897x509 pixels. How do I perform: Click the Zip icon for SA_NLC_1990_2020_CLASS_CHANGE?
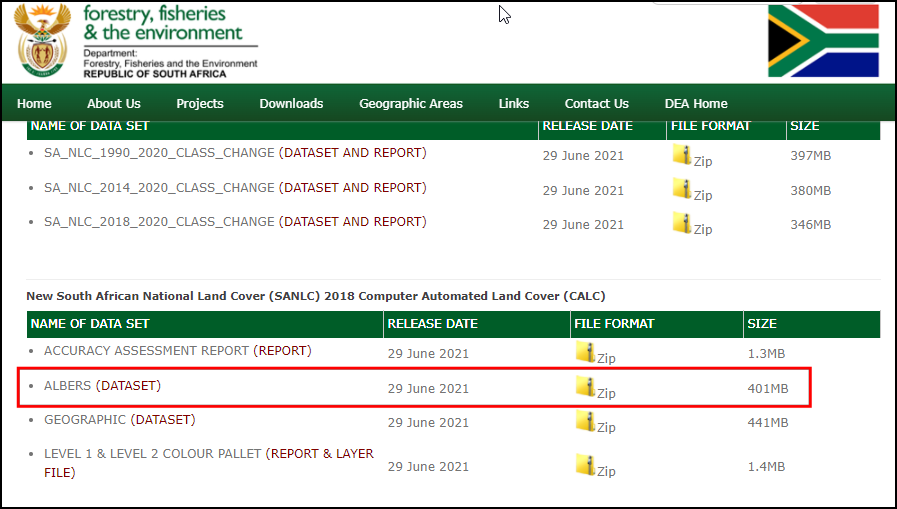point(682,155)
